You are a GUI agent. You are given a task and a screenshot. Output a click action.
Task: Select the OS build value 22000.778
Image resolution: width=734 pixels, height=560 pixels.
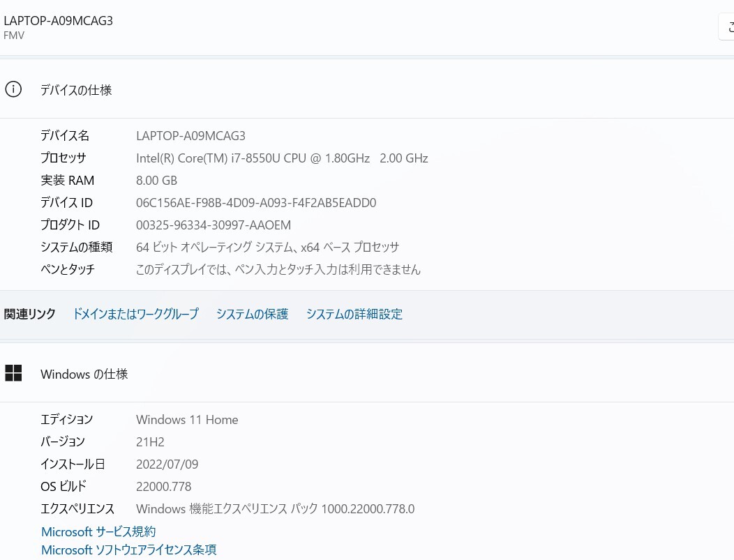(x=163, y=487)
